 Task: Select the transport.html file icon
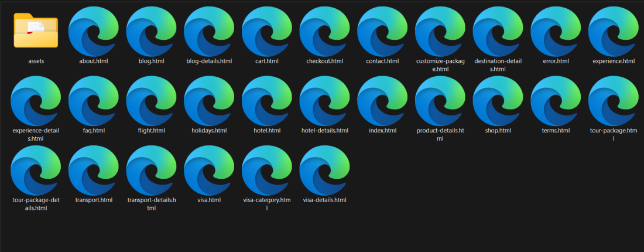94,171
